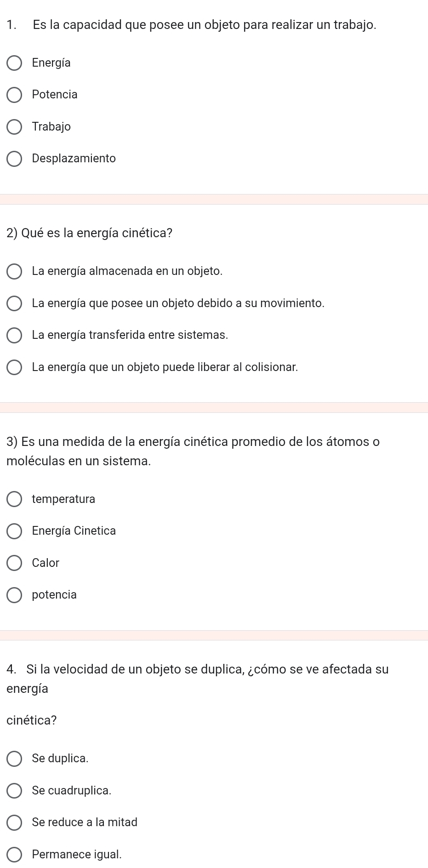428x868 pixels.
Task: Pick the 'Permanece igual' answer
Action: pos(14,855)
